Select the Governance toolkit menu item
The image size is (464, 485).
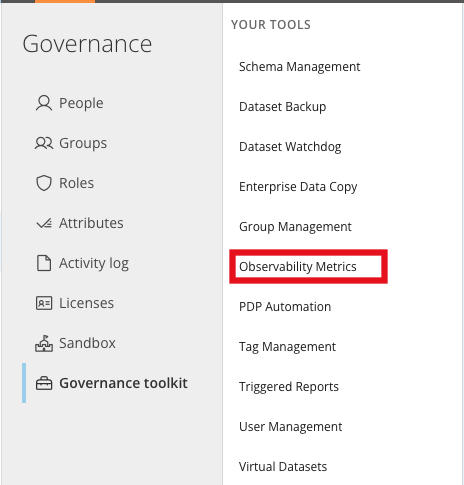(x=112, y=383)
